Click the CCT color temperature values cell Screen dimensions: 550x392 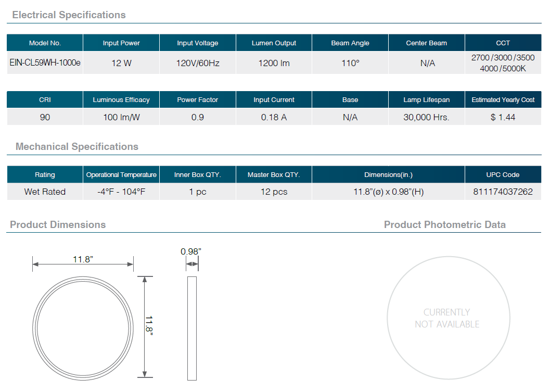point(503,63)
